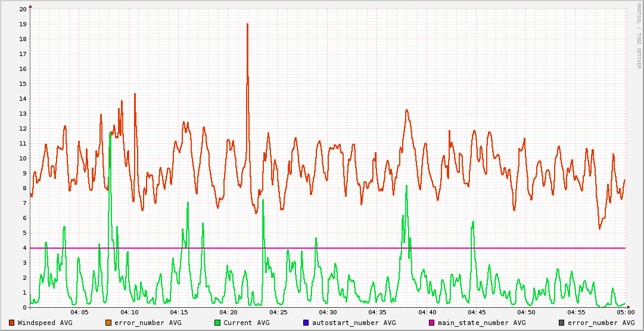This screenshot has height=331, width=644.
Task: Click the x-axis arrowhead after 05:00
Action: (628, 307)
